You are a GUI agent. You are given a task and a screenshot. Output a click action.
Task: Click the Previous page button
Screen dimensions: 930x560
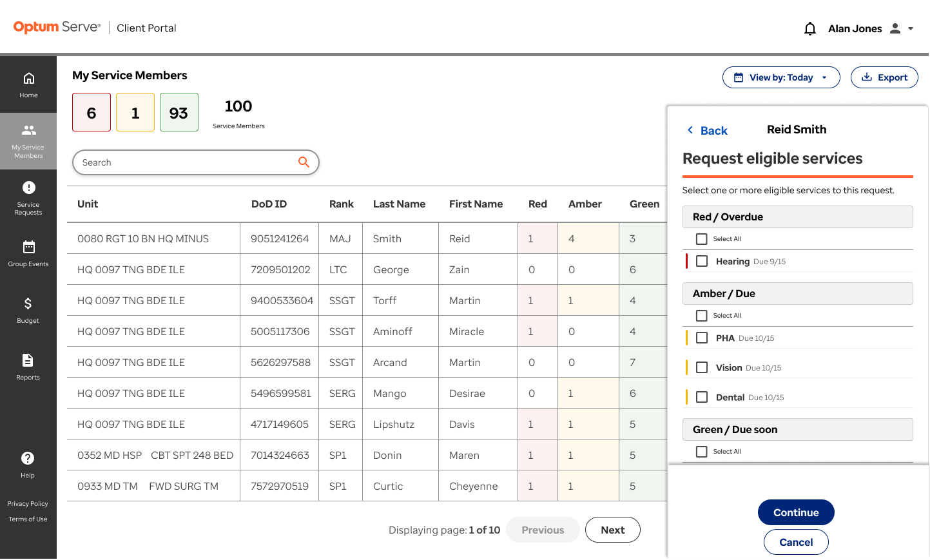click(543, 530)
